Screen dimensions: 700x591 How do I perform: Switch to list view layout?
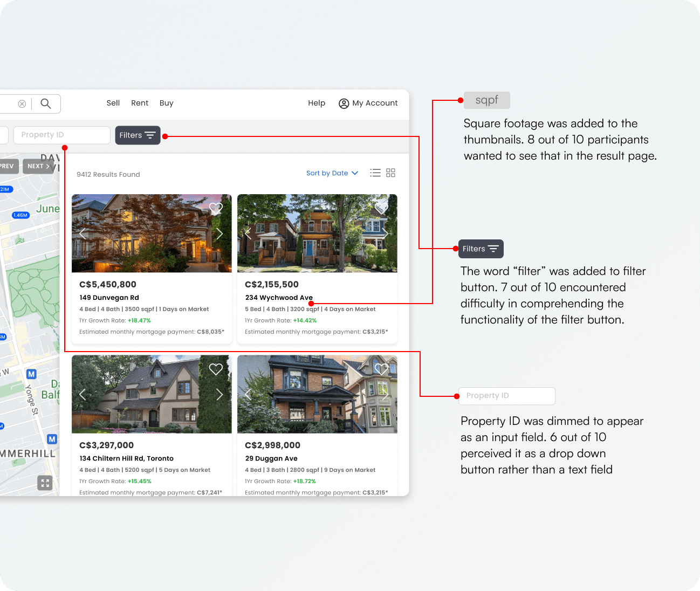pyautogui.click(x=375, y=173)
